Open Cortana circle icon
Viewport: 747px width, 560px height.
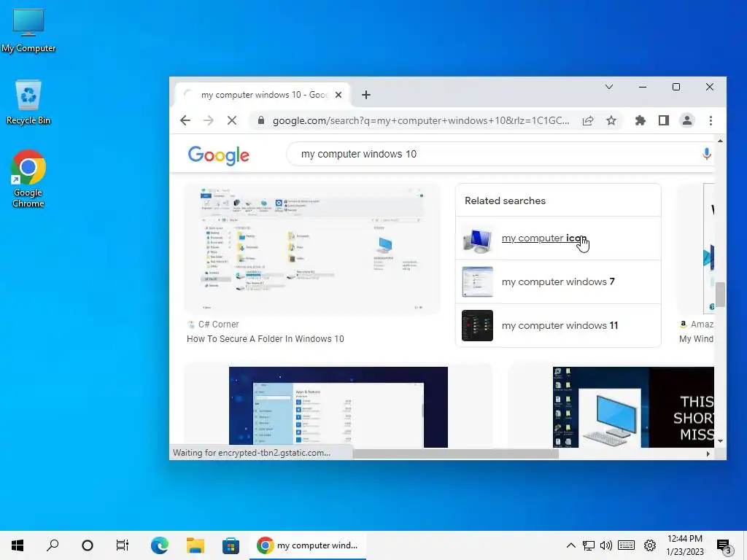pyautogui.click(x=88, y=545)
